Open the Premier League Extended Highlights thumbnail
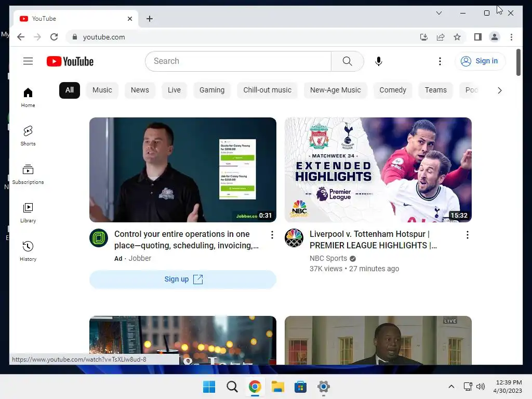 (x=378, y=170)
